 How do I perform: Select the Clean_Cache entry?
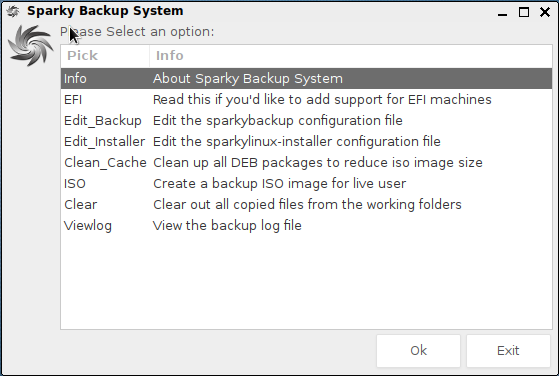click(x=306, y=163)
